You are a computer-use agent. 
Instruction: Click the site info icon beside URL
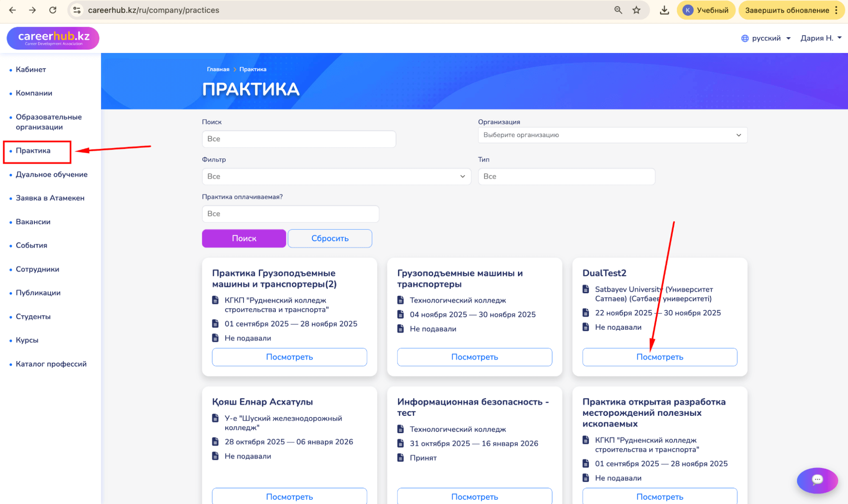coord(77,10)
